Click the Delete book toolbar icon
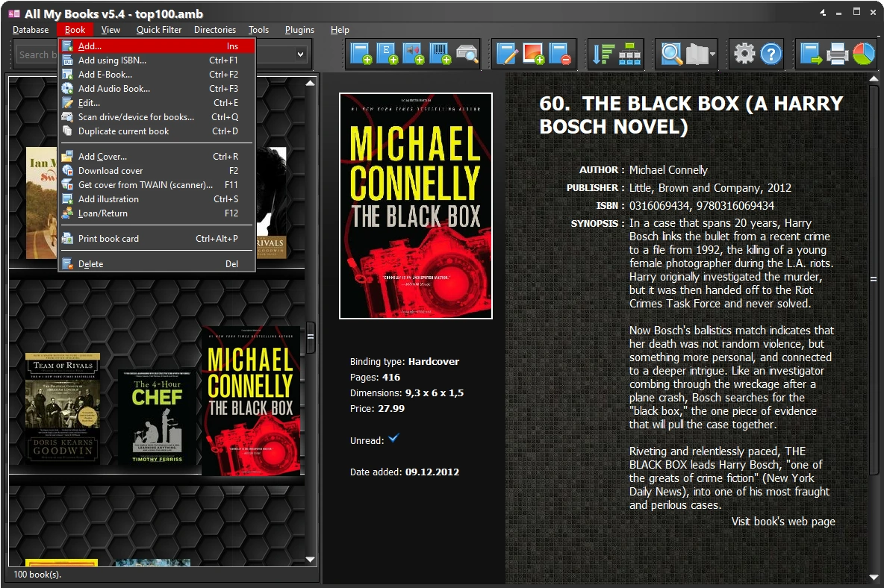The width and height of the screenshot is (884, 588). [560, 54]
